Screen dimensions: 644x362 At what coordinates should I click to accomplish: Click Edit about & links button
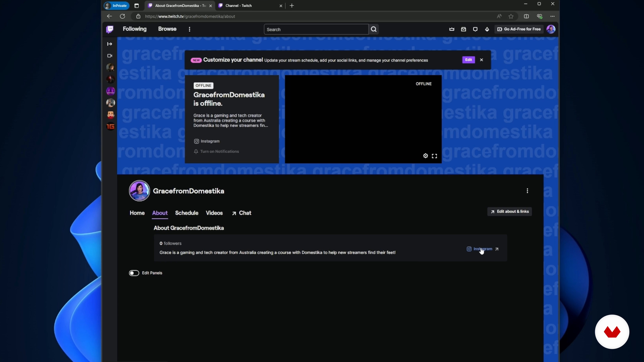(x=509, y=212)
